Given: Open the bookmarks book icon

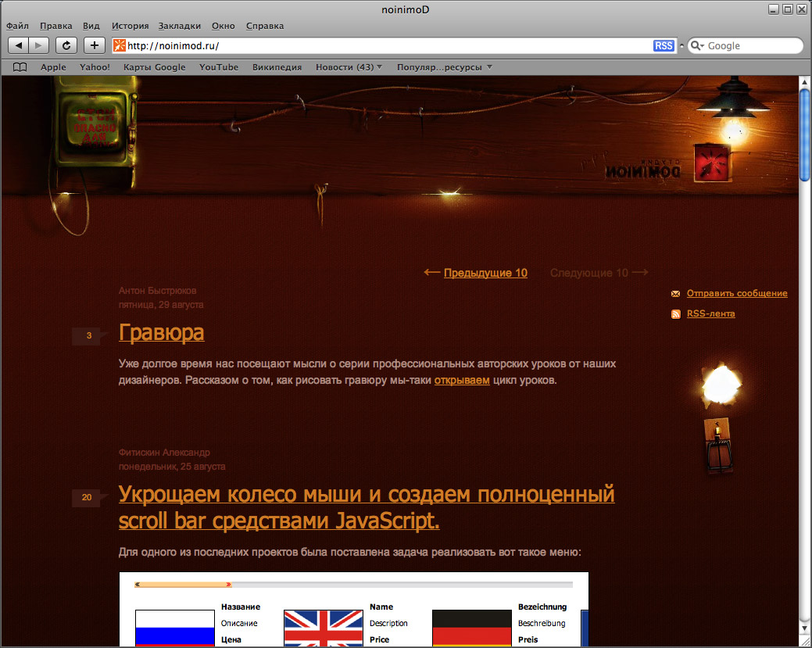Looking at the screenshot, I should click(20, 67).
